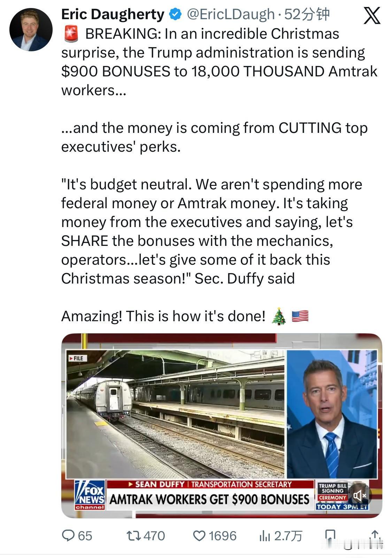This screenshot has width=392, height=558.
Task: Play the Fox News Amtrak video
Action: 222,425
